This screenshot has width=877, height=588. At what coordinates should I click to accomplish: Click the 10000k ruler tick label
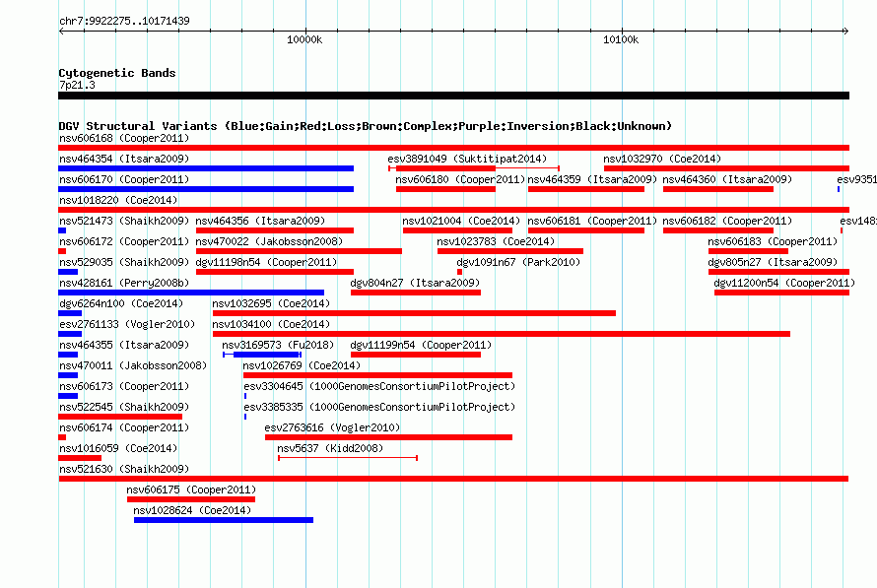point(304,39)
